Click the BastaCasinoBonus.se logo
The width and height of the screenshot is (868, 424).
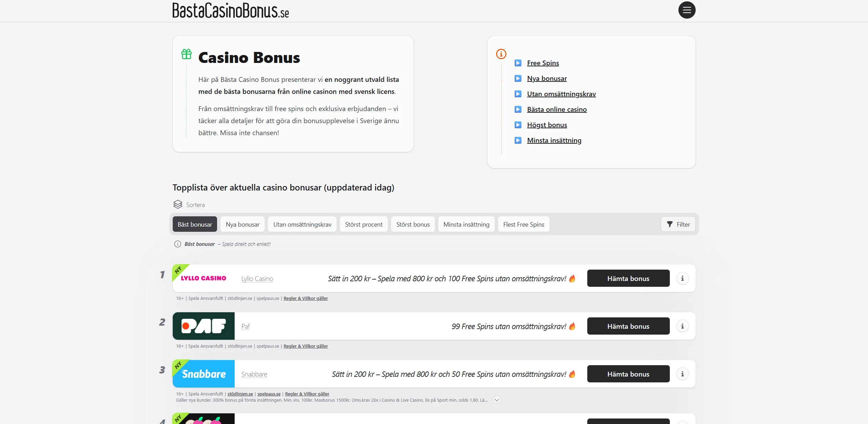click(231, 10)
